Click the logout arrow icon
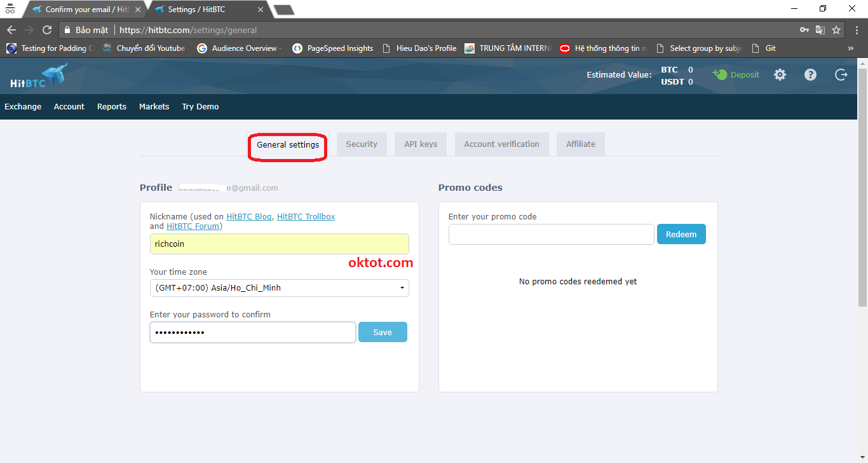Image resolution: width=868 pixels, height=463 pixels. [841, 75]
